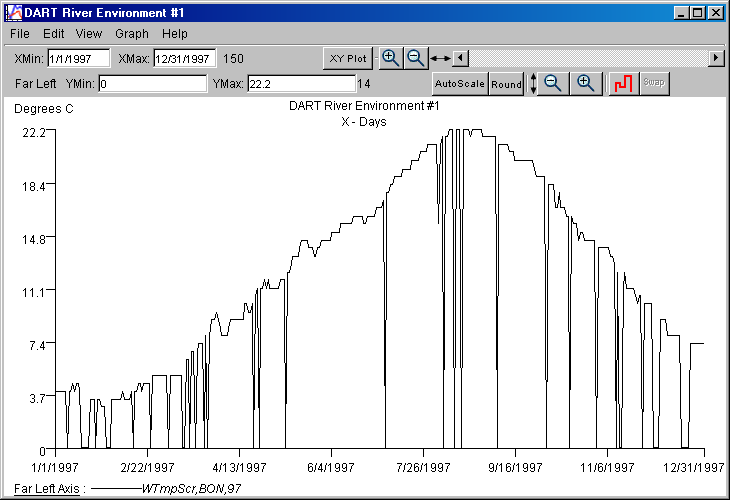Click the WTmpScr,BON,97 legend entry
This screenshot has height=500, width=730.
point(192,489)
